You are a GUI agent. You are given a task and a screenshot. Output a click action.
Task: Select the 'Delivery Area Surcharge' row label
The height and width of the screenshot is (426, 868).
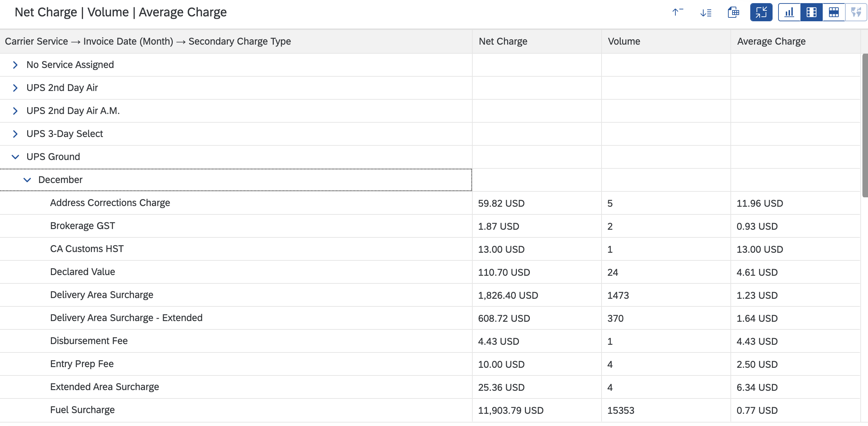(102, 295)
